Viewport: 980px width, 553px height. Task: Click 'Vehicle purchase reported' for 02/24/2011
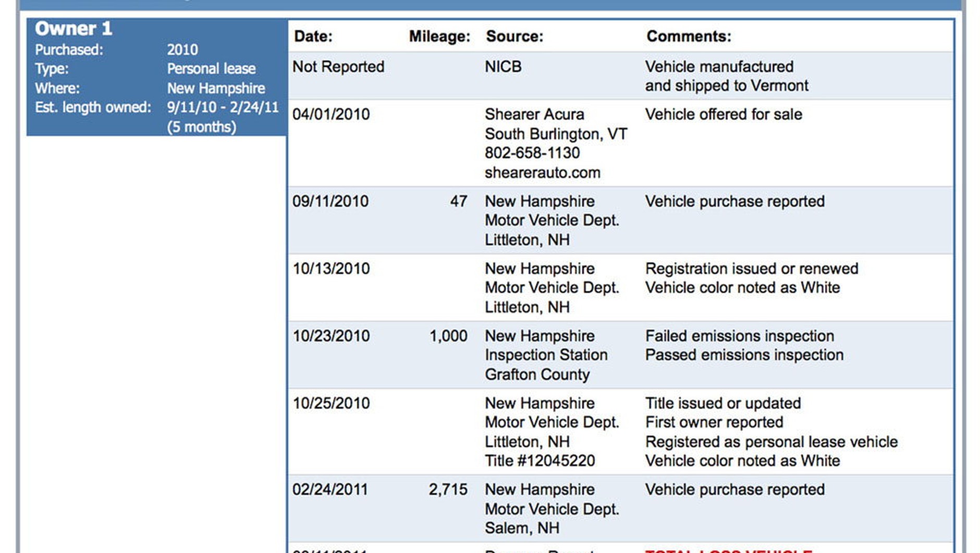[x=735, y=489]
